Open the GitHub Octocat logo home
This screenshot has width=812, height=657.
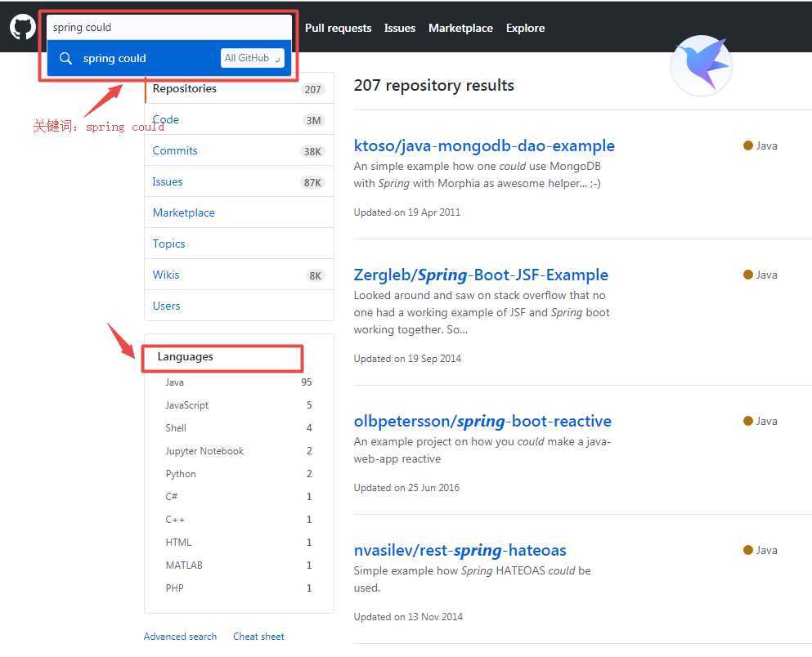pos(22,26)
